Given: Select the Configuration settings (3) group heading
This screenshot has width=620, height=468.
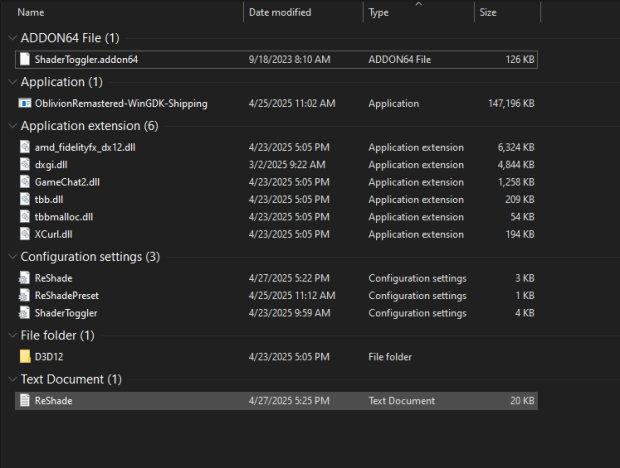Looking at the screenshot, I should 91,257.
